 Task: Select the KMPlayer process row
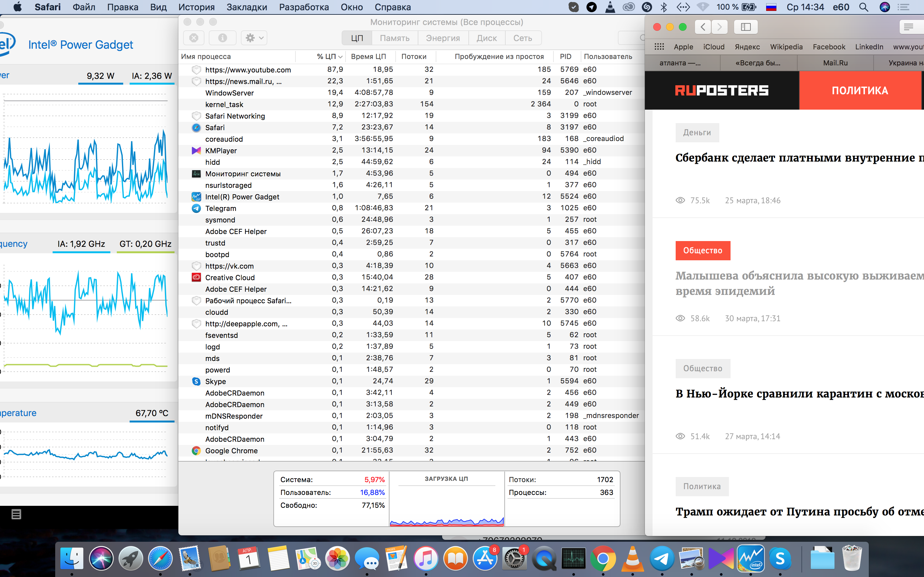pyautogui.click(x=221, y=150)
